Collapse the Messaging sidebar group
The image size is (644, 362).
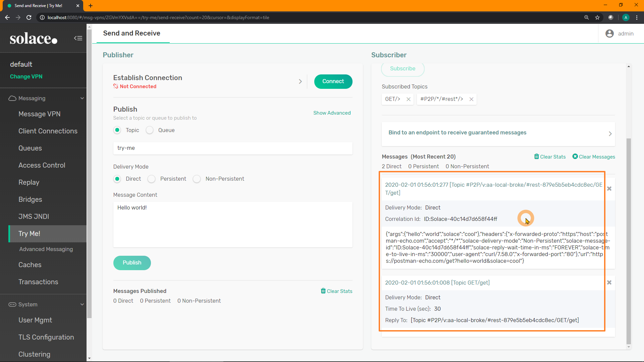tap(82, 98)
